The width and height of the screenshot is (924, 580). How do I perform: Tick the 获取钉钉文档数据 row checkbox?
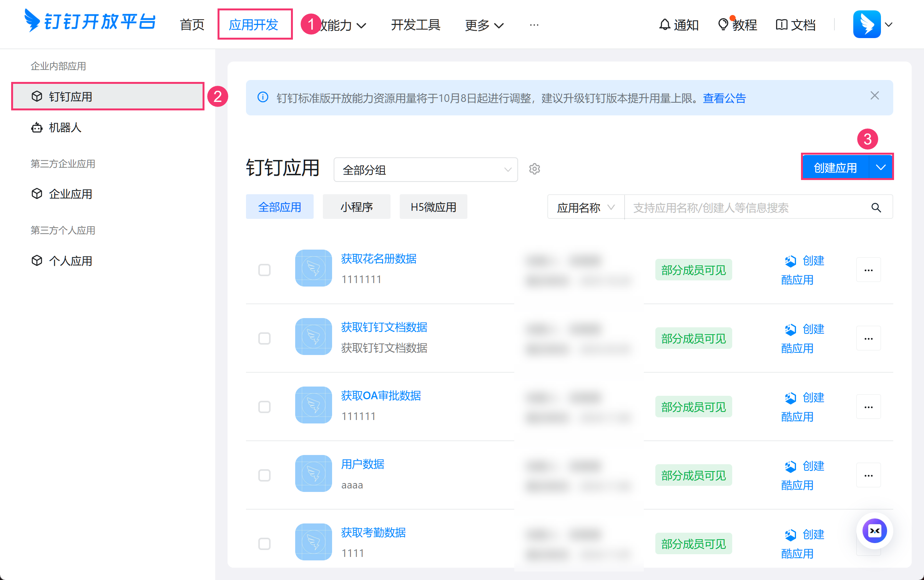coord(264,338)
